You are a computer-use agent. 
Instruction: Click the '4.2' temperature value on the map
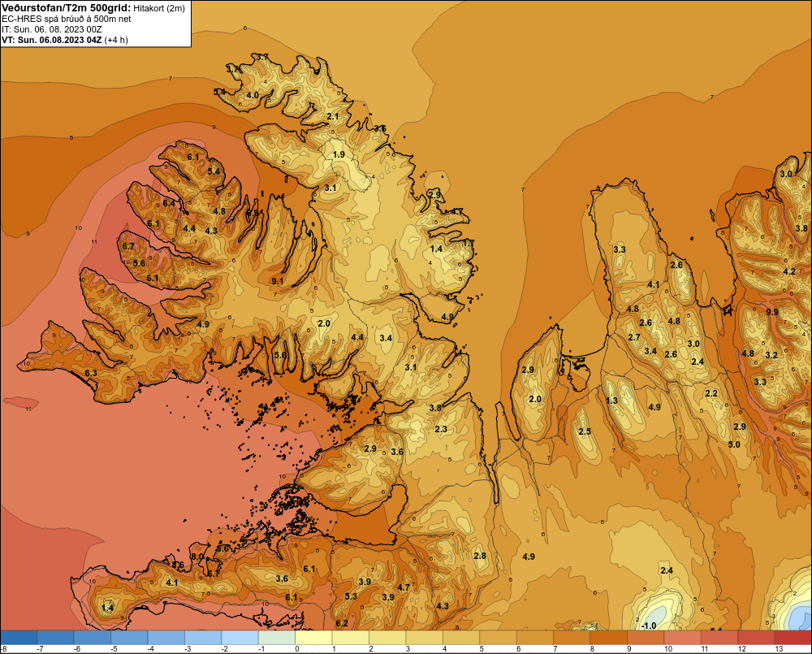(789, 271)
